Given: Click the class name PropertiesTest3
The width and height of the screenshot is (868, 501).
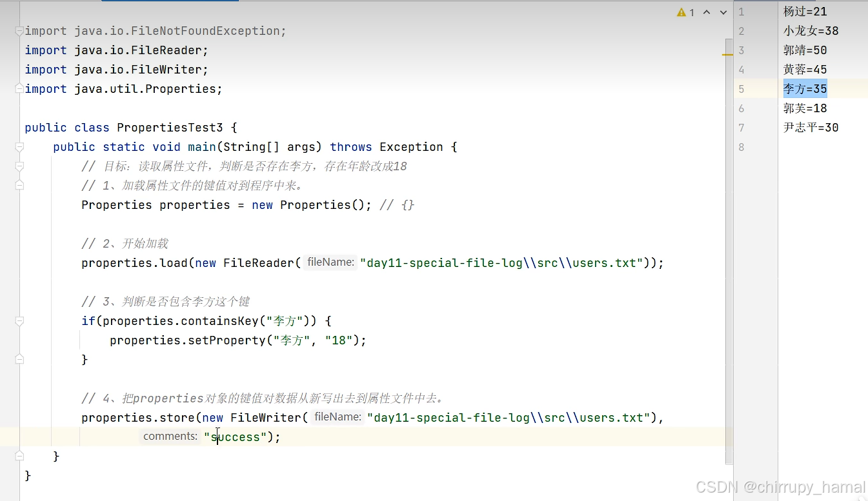Looking at the screenshot, I should click(170, 128).
